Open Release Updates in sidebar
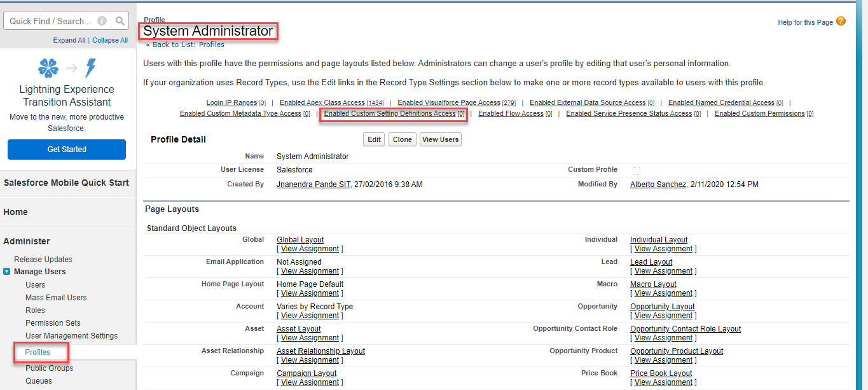This screenshot has width=868, height=390. (43, 260)
